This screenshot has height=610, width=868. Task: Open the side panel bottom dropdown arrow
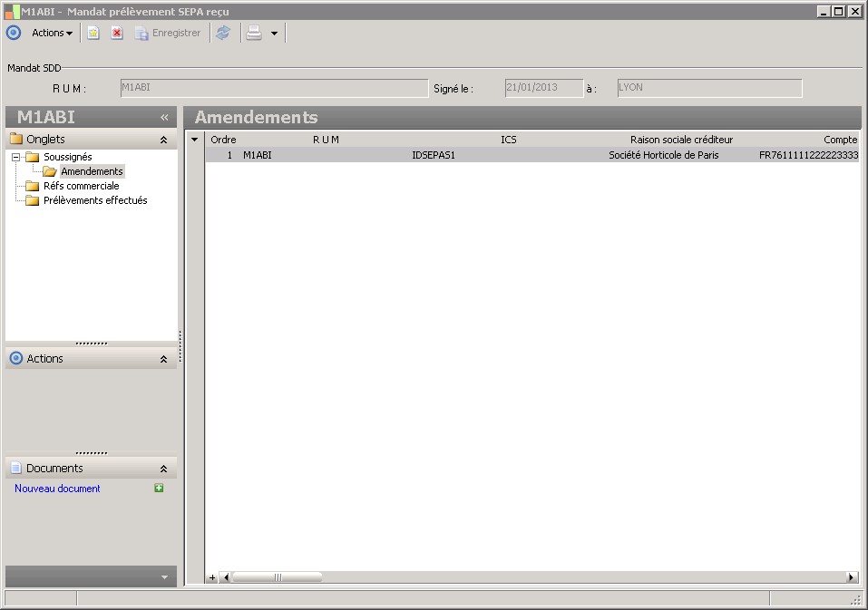click(164, 577)
